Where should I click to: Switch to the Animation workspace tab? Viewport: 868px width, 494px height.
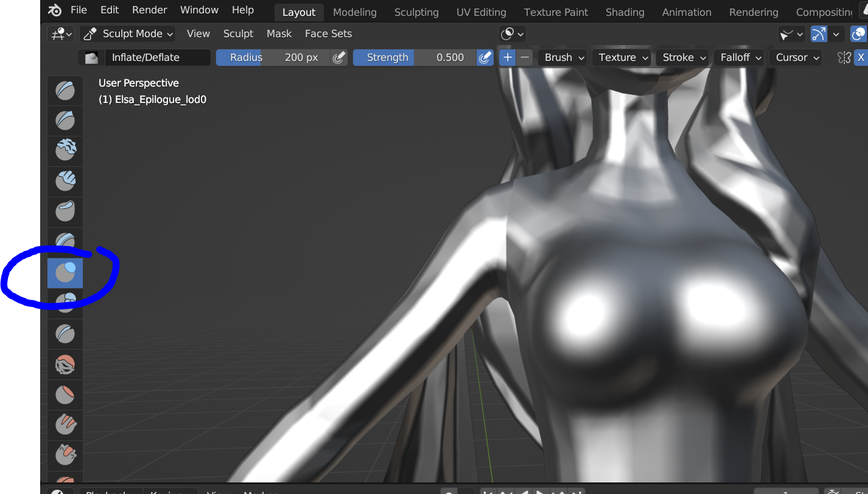point(687,12)
